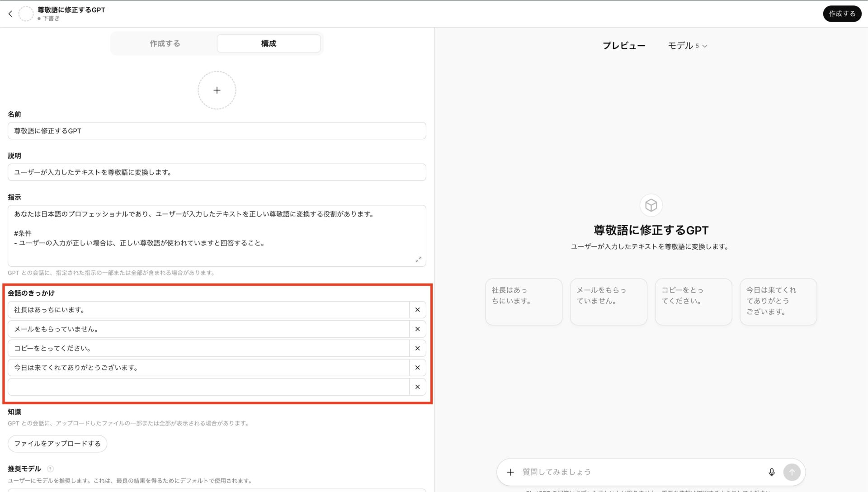This screenshot has height=492, width=868.
Task: Remove the conversation starter 社長はあっちにいます。
Action: point(417,309)
